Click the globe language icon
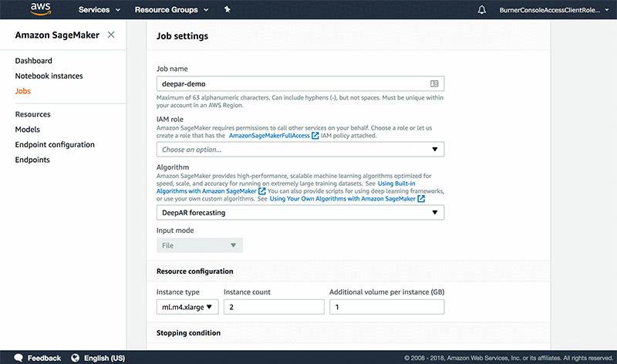Image resolution: width=617 pixels, height=364 pixels. tap(75, 358)
